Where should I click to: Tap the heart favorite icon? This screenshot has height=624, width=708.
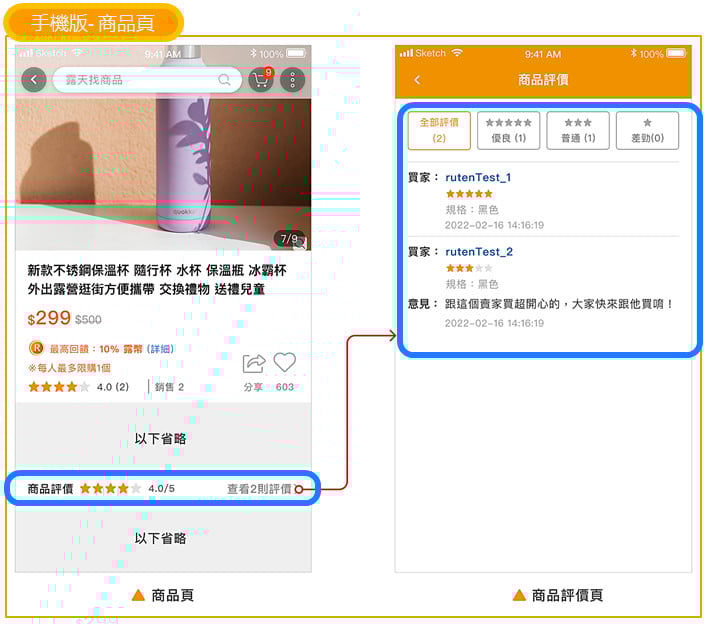(x=285, y=363)
